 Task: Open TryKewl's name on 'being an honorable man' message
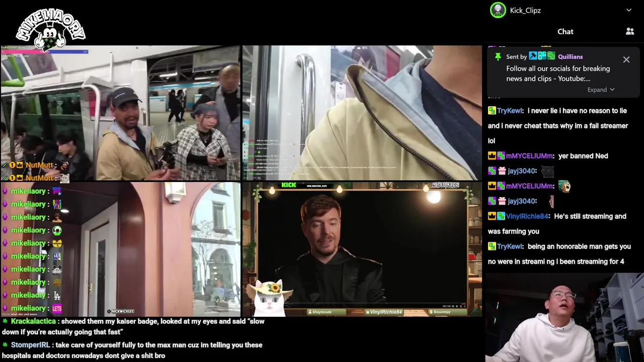tap(510, 246)
